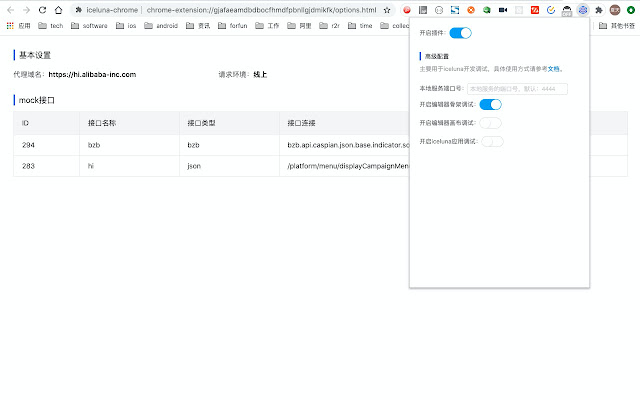Click the browser back arrow
The width and height of the screenshot is (640, 400).
coord(11,10)
